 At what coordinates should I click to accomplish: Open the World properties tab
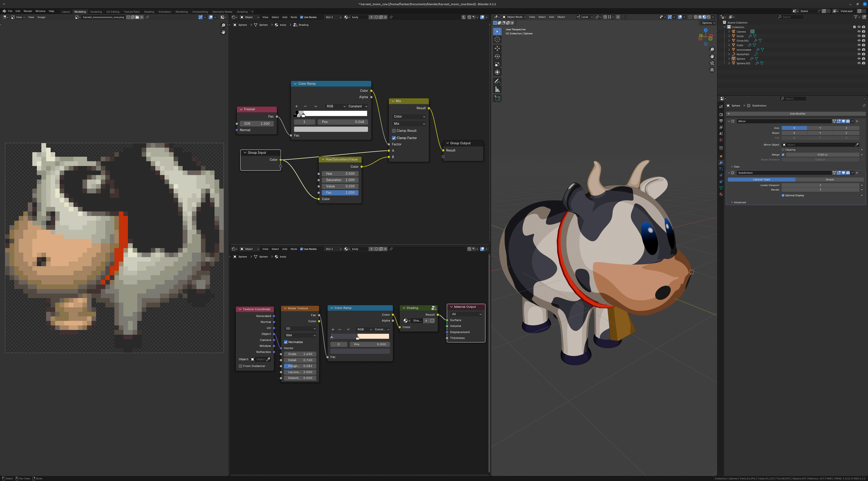tap(721, 140)
